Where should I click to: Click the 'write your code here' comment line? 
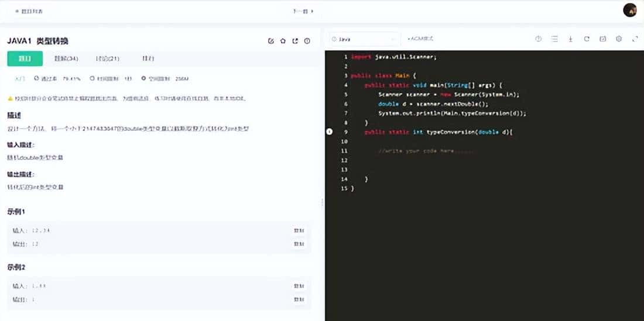click(x=426, y=151)
